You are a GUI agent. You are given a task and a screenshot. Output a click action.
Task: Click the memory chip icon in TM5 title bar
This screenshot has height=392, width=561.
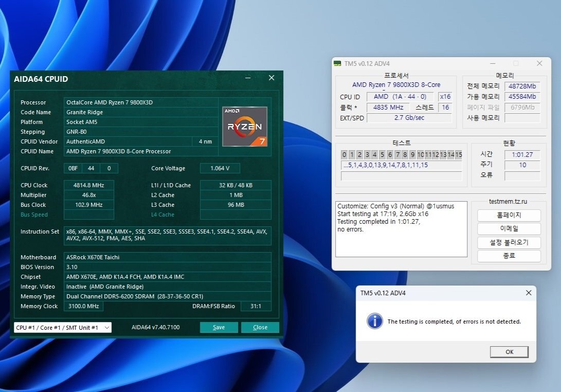click(x=337, y=63)
